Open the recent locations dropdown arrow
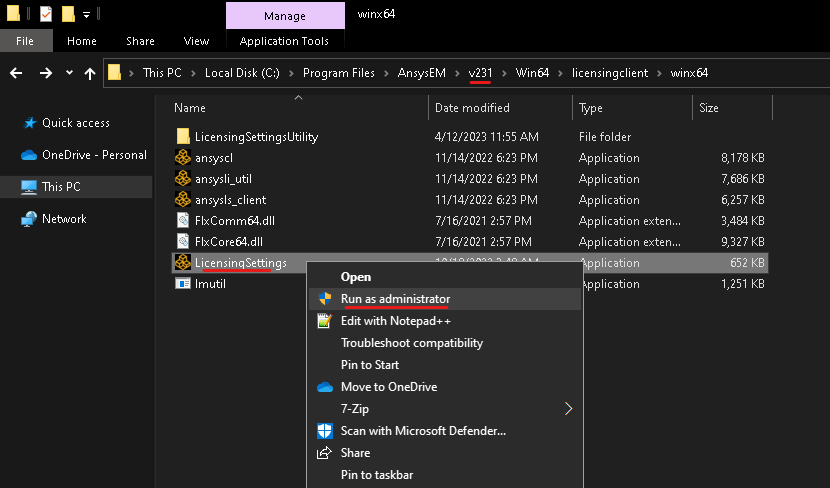 (x=69, y=73)
